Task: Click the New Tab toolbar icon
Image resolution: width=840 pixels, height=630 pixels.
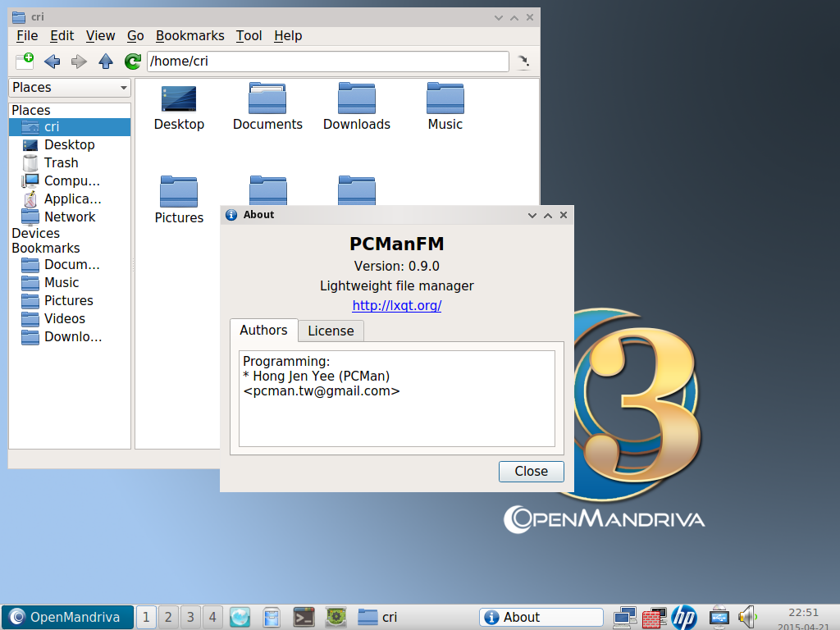Action: 25,62
